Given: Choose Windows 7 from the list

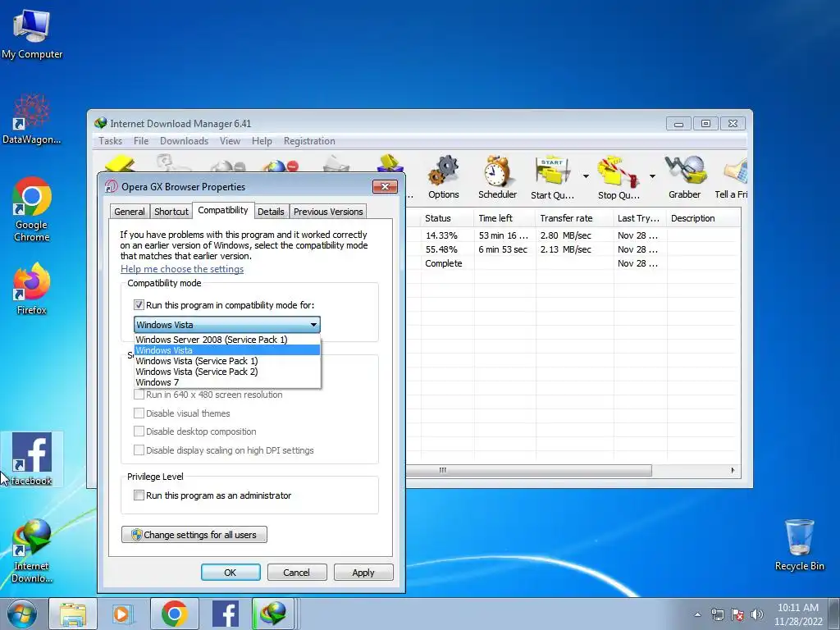Looking at the screenshot, I should click(227, 382).
